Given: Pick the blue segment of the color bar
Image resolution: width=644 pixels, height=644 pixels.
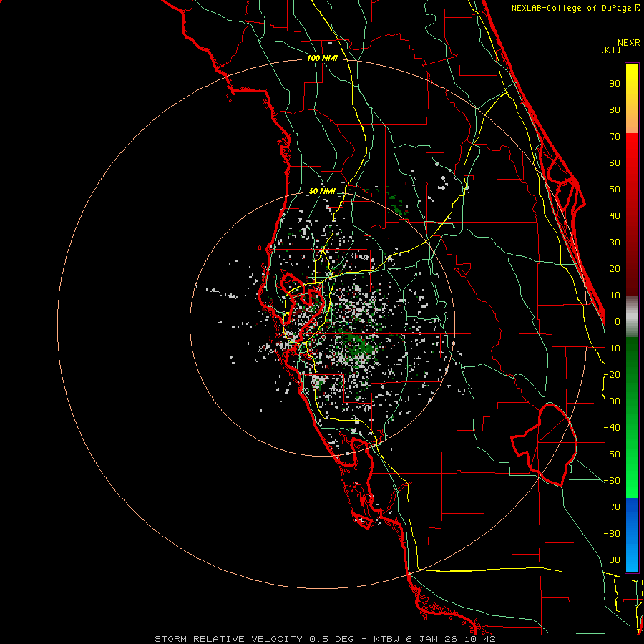Looking at the screenshot, I should (x=632, y=535).
